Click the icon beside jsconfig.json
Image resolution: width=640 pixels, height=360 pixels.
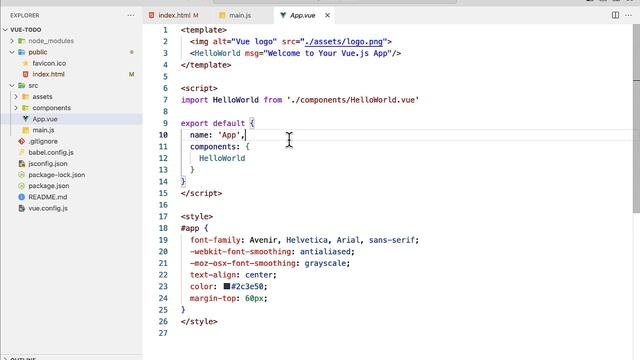22,164
